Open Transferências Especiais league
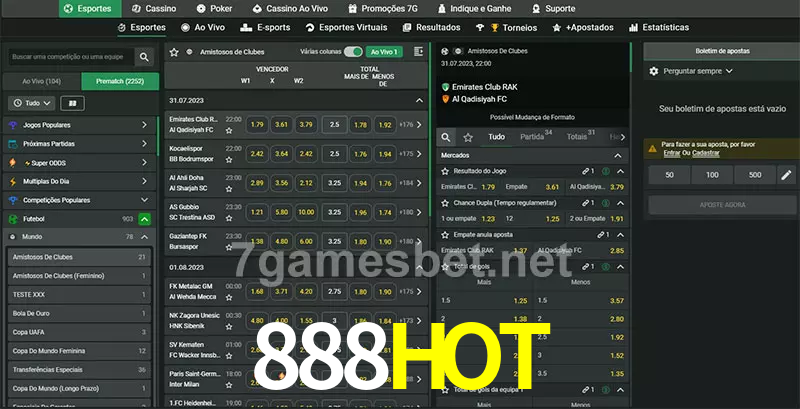 pos(79,370)
